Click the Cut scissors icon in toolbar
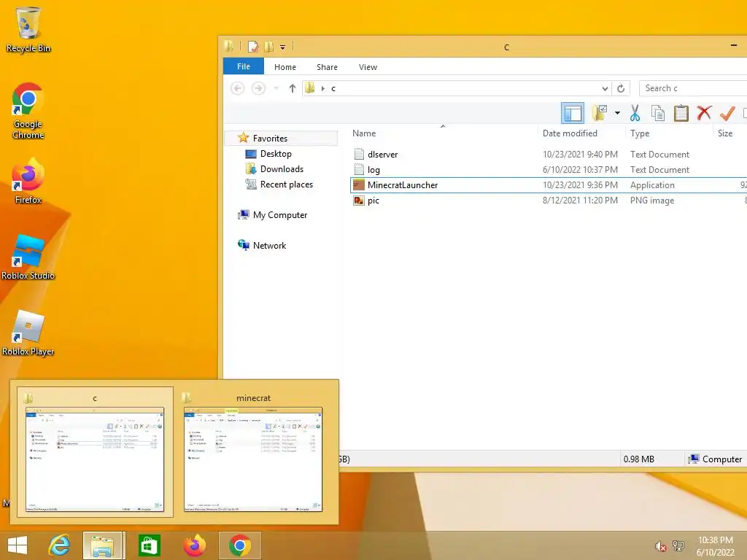This screenshot has height=560, width=747. pos(635,113)
